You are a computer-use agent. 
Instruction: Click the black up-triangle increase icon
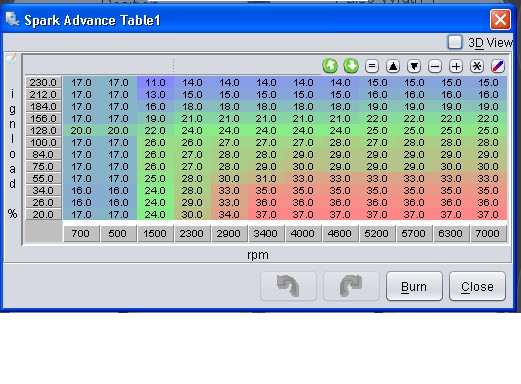[x=393, y=66]
